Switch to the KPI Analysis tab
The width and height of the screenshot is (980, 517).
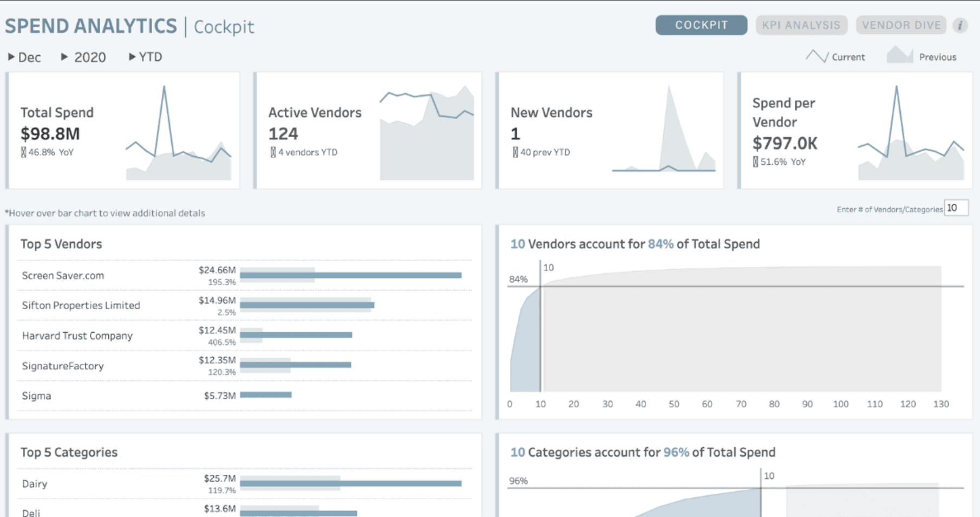(801, 25)
